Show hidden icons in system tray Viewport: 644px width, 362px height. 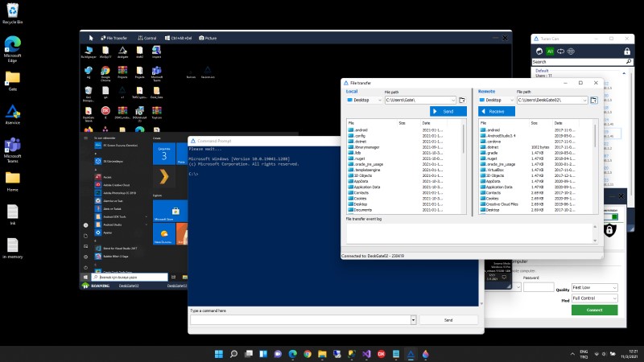[x=572, y=354]
